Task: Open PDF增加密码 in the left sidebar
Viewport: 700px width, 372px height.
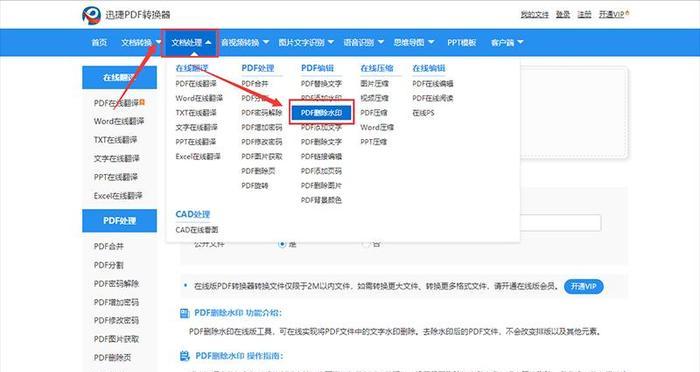Action: (x=116, y=302)
